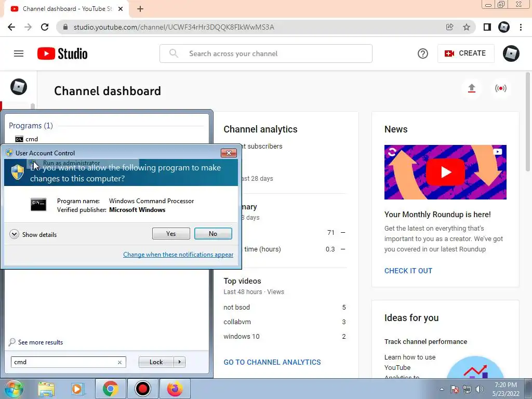The width and height of the screenshot is (532, 399).
Task: Reload the page with the refresh icon
Action: pyautogui.click(x=45, y=27)
